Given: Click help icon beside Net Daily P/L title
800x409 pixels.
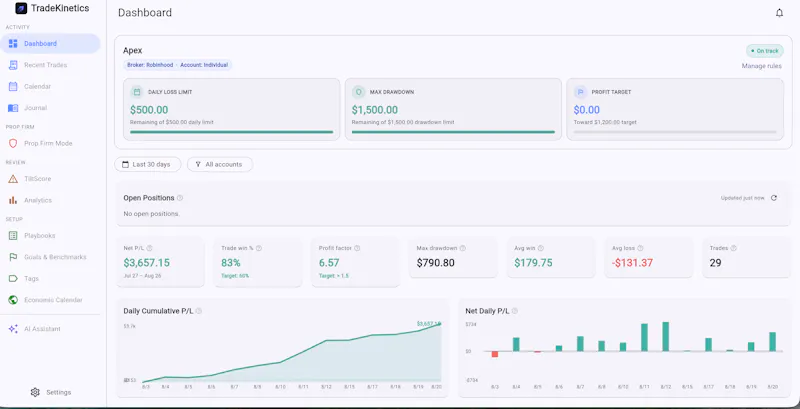Looking at the screenshot, I should pos(515,311).
